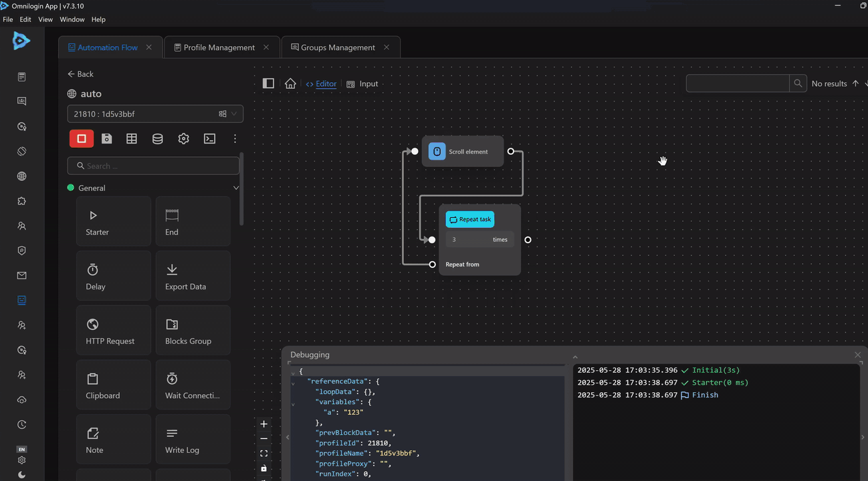Collapse the referenceData node in the JSON
The height and width of the screenshot is (481, 868).
click(x=293, y=383)
